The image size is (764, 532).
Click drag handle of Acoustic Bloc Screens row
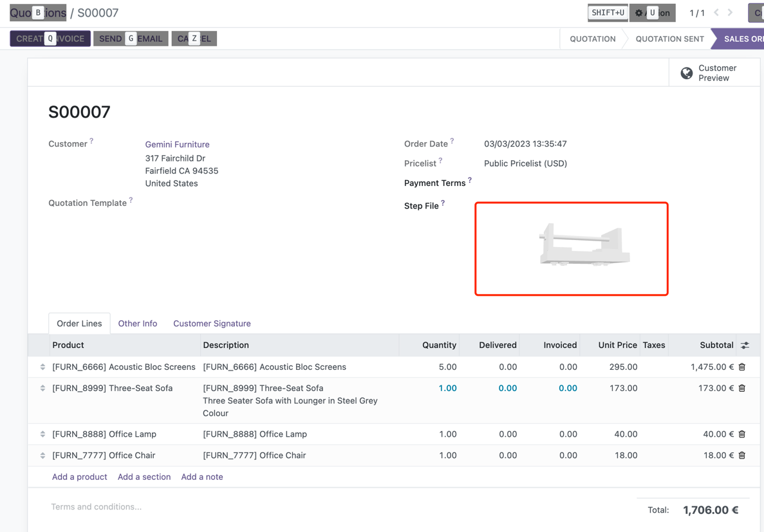coord(42,367)
